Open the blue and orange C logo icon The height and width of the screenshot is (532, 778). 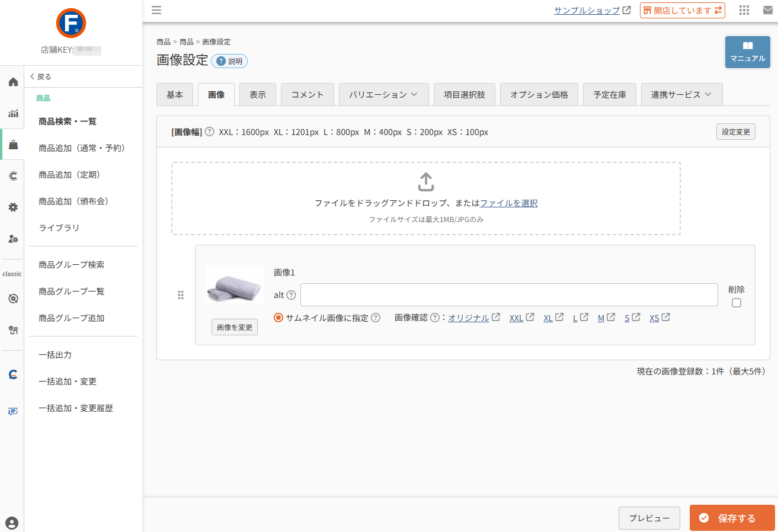(13, 374)
